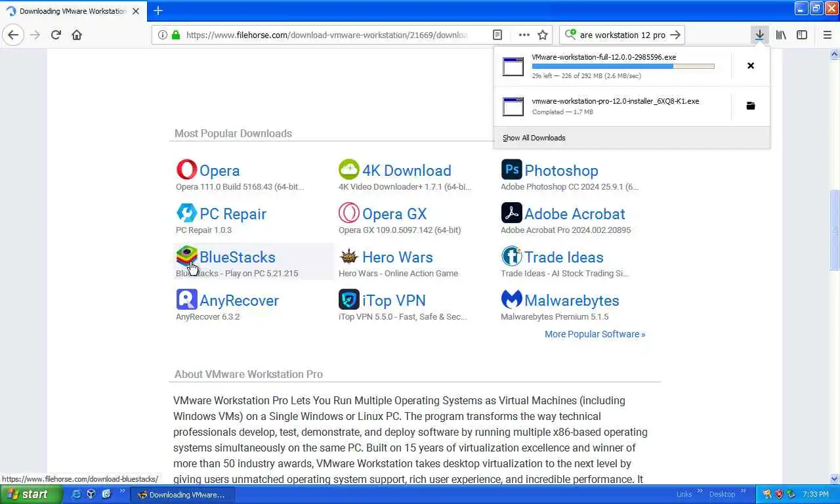Click the Photoshop Ps icon
This screenshot has width=840, height=504.
[x=512, y=170]
